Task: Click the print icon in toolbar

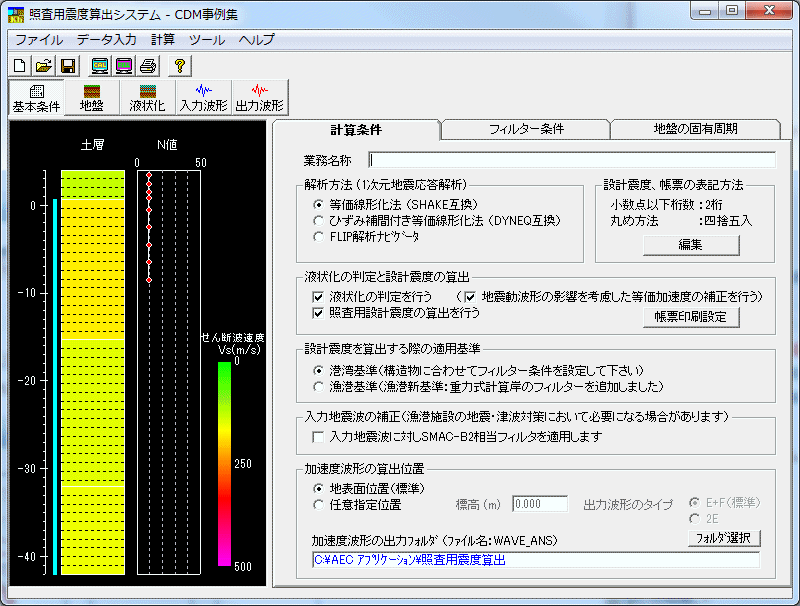Action: click(x=148, y=67)
